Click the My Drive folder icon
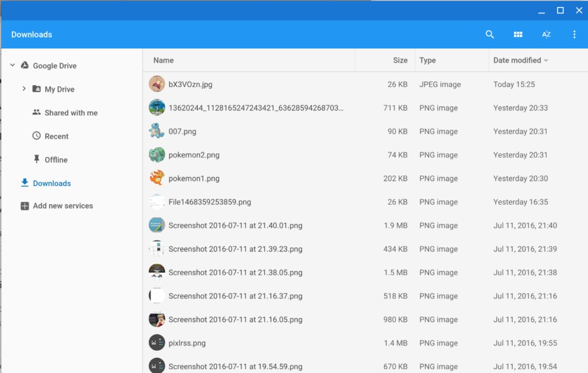Screen dimensions: 588x373 (x=36, y=89)
